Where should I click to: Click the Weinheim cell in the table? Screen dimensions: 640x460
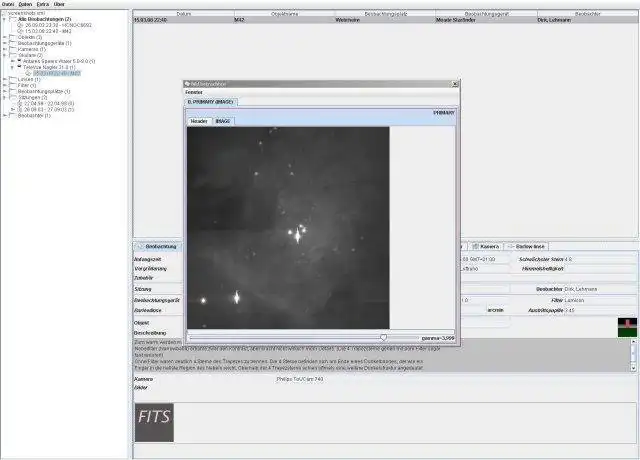coord(385,20)
